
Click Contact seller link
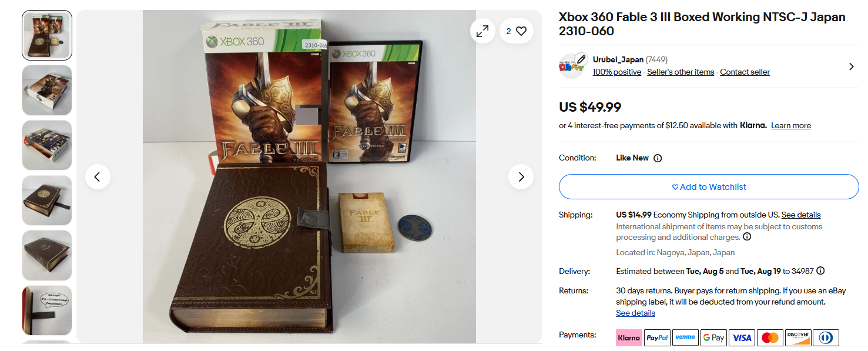coord(745,72)
